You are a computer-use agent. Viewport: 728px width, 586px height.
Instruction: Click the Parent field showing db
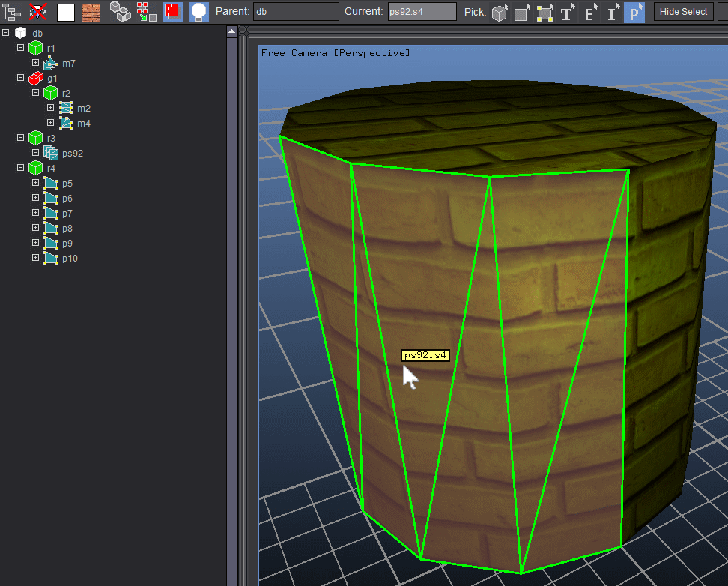pyautogui.click(x=296, y=12)
